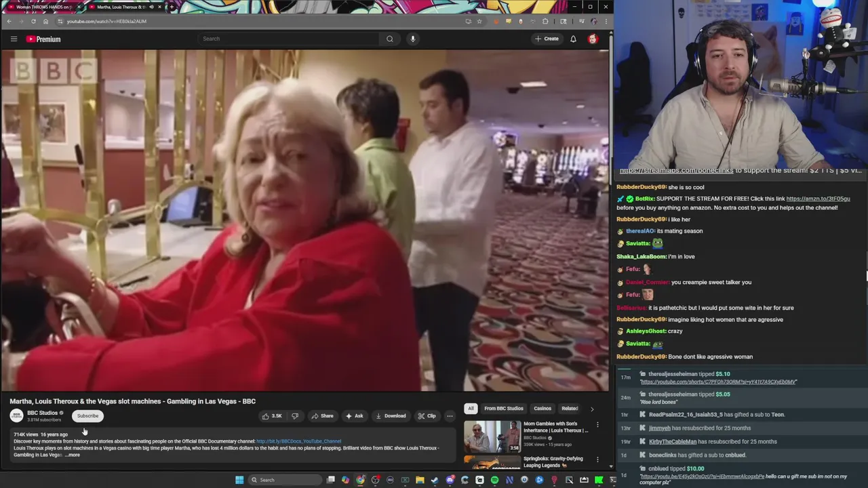Open 'Springboks: Gravity-Defying' video thumbnail
The width and height of the screenshot is (868, 488).
pyautogui.click(x=492, y=462)
